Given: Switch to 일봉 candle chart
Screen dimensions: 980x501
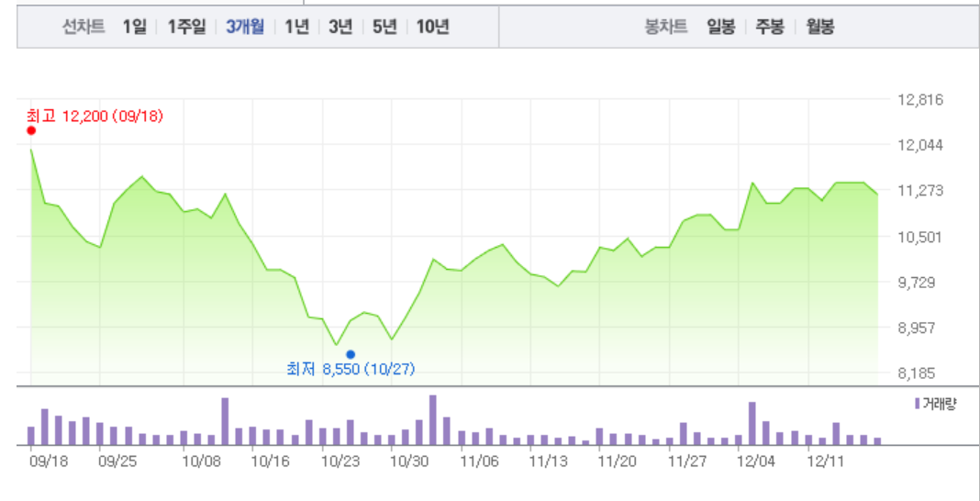Looking at the screenshot, I should point(720,27).
